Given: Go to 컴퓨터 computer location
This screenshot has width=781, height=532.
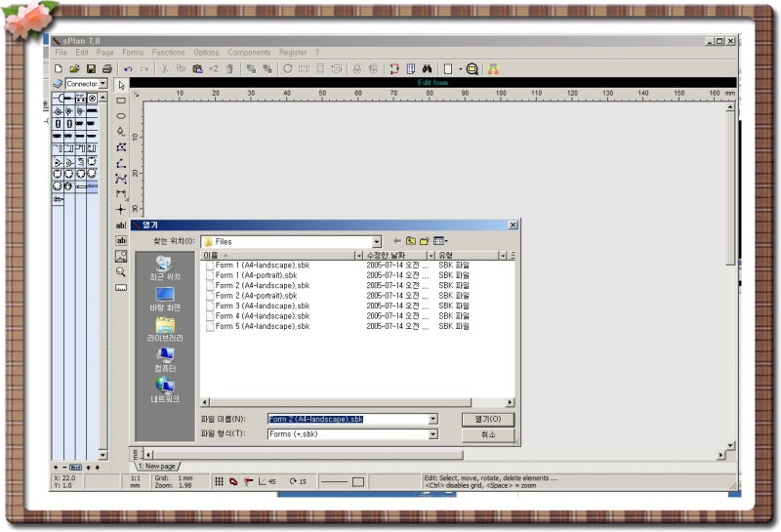Looking at the screenshot, I should (165, 360).
